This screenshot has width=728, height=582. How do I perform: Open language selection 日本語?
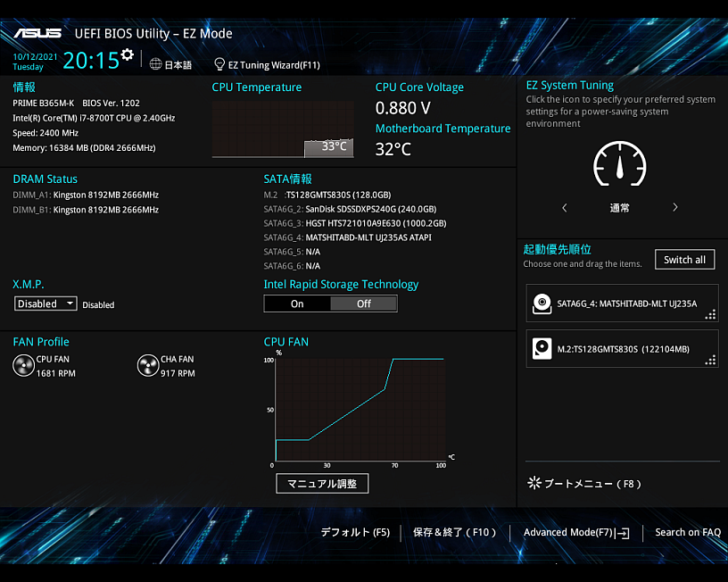(x=178, y=64)
